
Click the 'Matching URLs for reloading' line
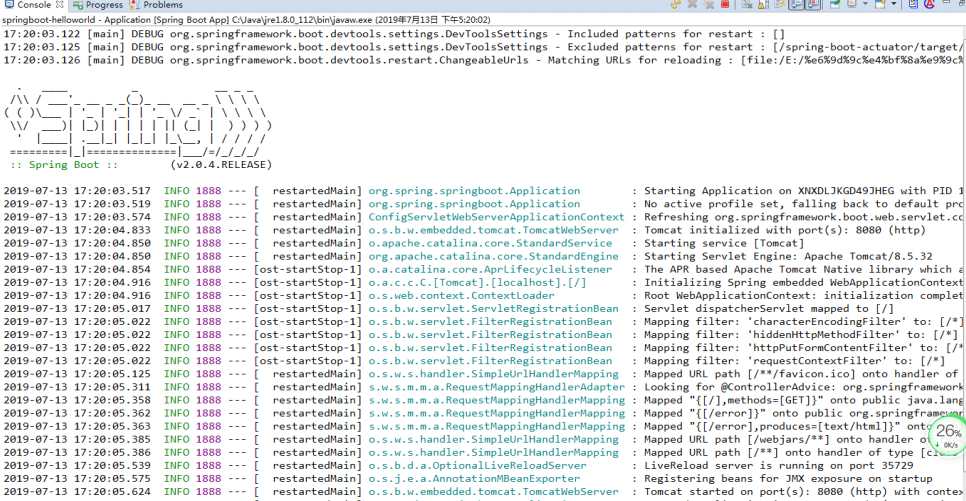[x=484, y=60]
